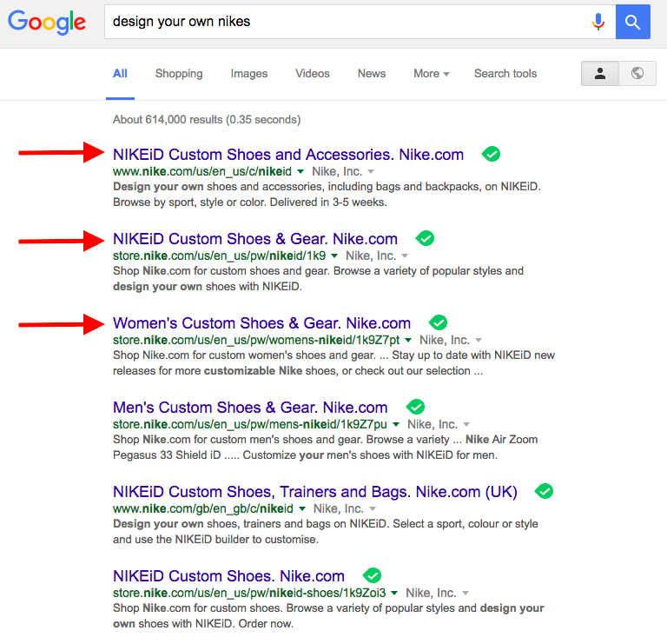Open the Videos tab
Image resolution: width=667 pixels, height=644 pixels.
click(x=313, y=74)
